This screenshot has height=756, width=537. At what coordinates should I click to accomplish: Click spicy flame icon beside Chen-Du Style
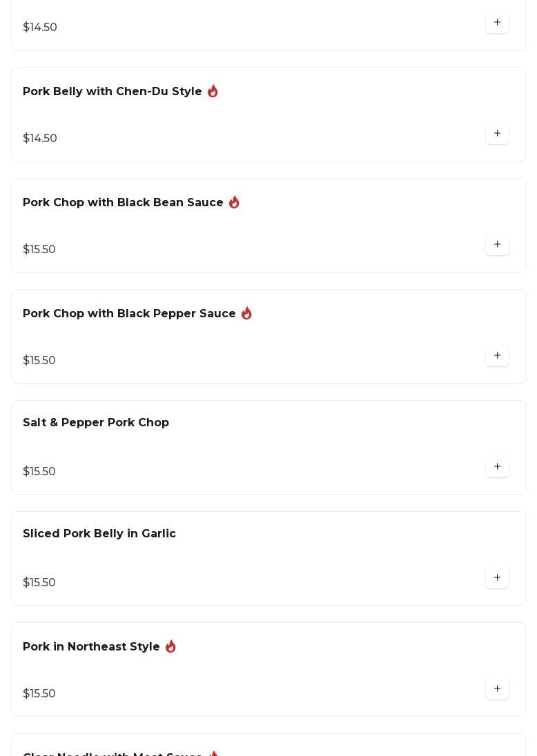tap(213, 91)
